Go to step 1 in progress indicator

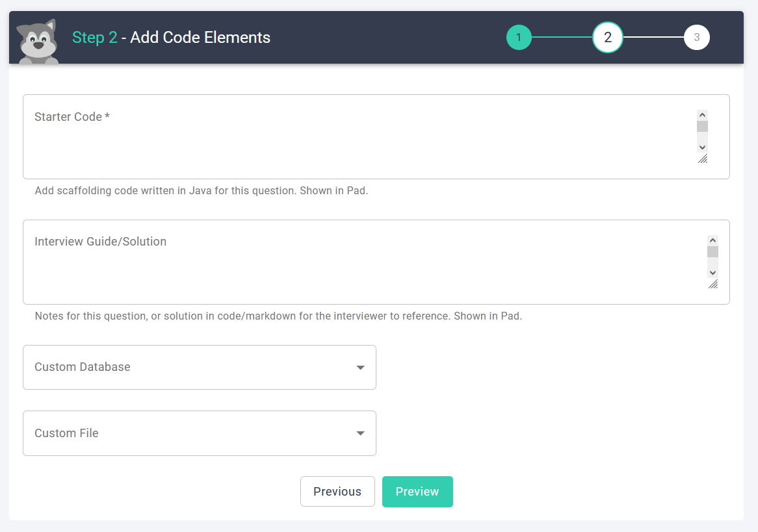[519, 37]
